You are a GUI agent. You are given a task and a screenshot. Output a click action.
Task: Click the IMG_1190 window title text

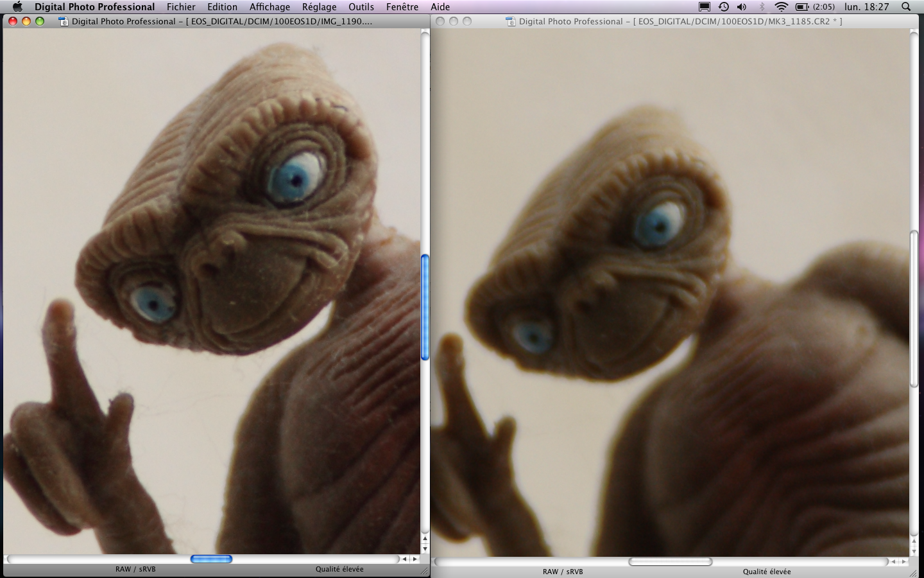click(x=222, y=21)
